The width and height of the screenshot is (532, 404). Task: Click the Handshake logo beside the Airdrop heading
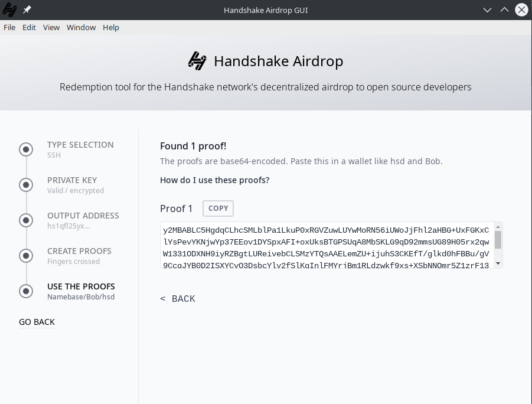point(197,61)
